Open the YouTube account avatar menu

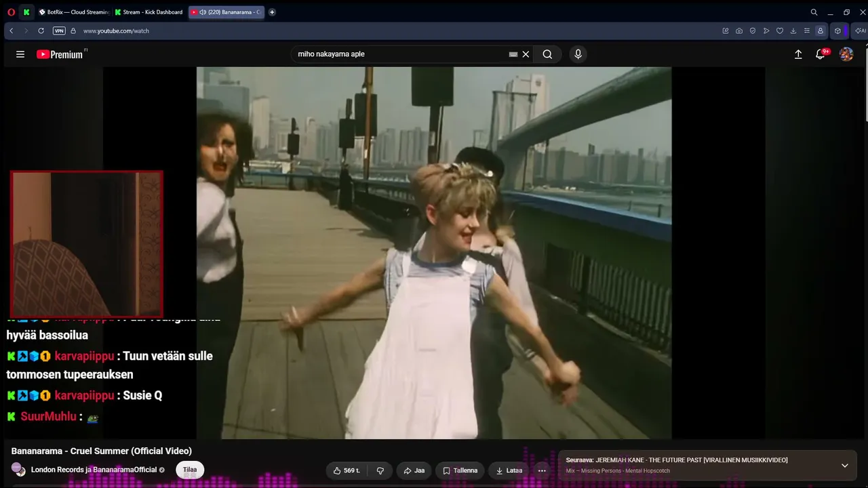click(x=846, y=54)
